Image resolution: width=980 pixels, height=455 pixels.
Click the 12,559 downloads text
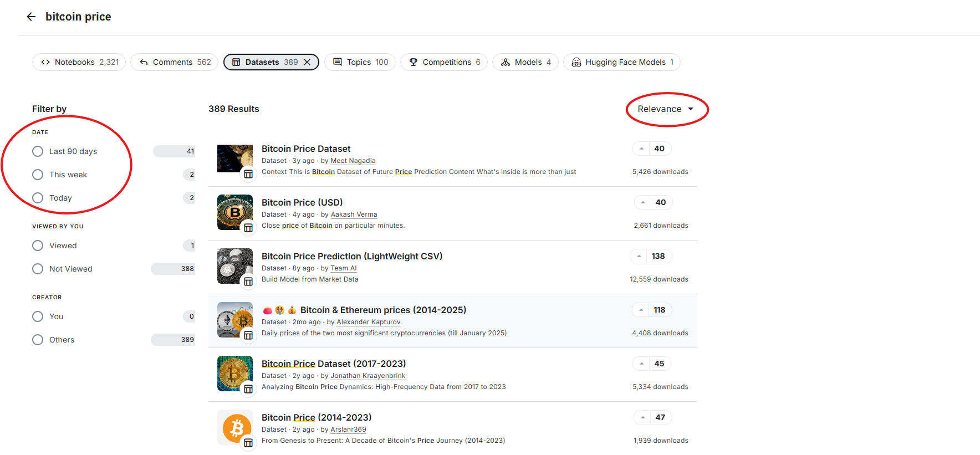click(x=659, y=279)
